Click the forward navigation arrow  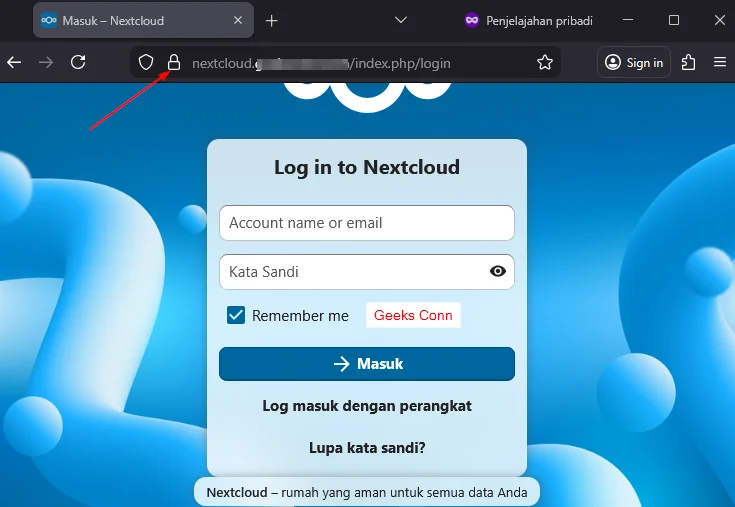[x=46, y=62]
